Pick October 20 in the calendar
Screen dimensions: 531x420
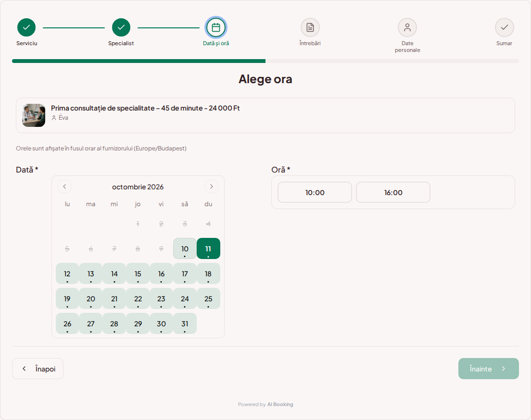click(91, 299)
